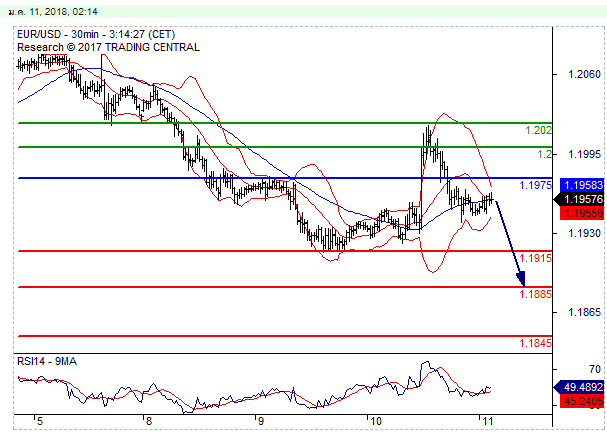Image resolution: width=607 pixels, height=444 pixels.
Task: Click the black 1.19576 current price tag
Action: [x=580, y=199]
